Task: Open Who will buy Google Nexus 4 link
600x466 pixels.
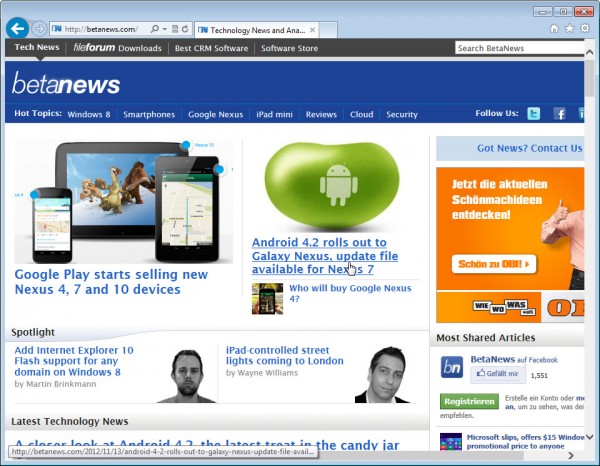Action: click(350, 293)
